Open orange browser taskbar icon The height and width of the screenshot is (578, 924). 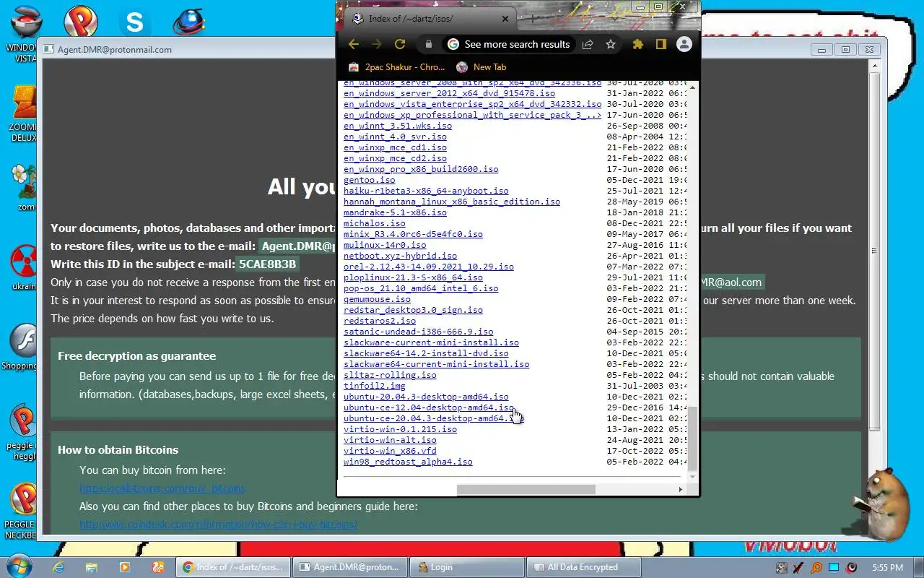click(157, 567)
